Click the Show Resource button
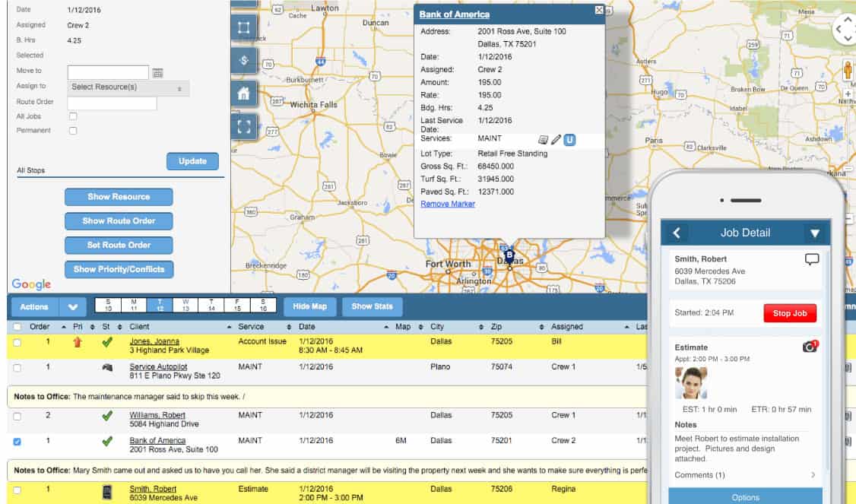 (x=119, y=197)
